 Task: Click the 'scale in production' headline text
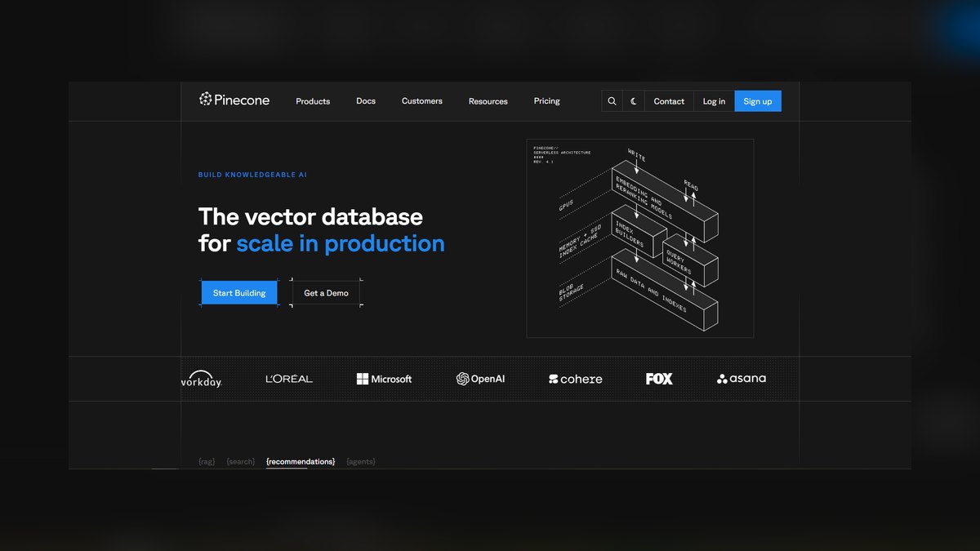[x=341, y=243]
